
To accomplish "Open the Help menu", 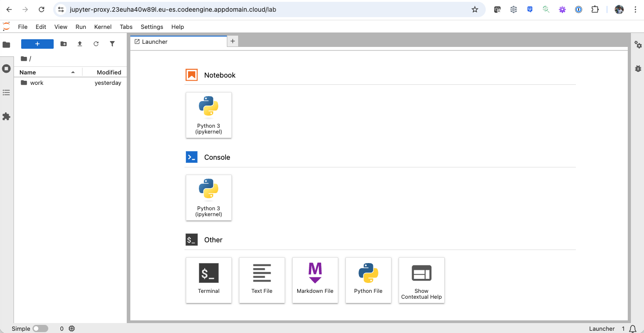I will pos(178,27).
